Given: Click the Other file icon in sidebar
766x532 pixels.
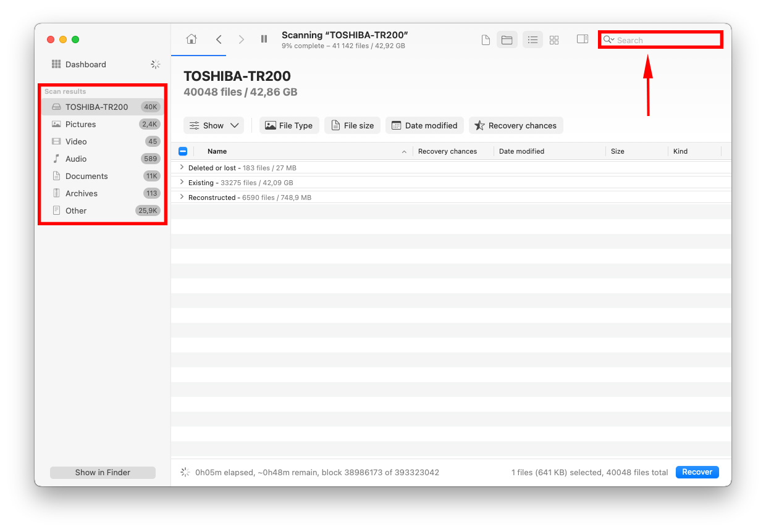Looking at the screenshot, I should pyautogui.click(x=56, y=210).
